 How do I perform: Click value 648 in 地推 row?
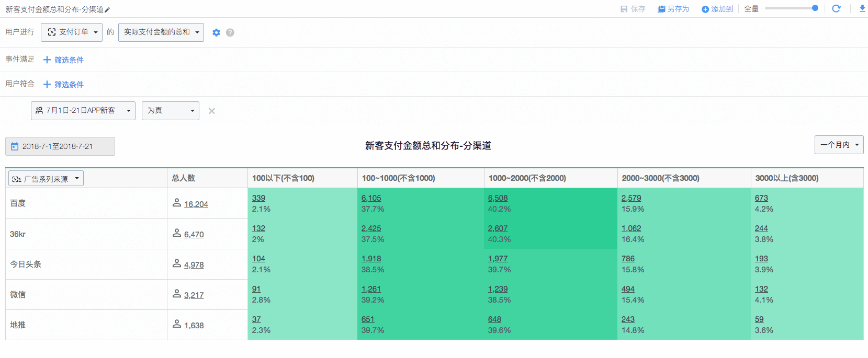click(x=495, y=319)
